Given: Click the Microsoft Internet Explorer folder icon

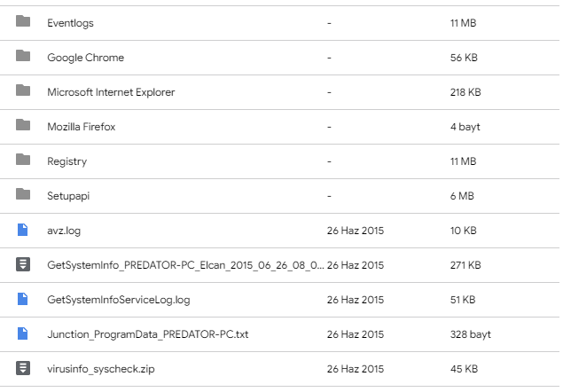Looking at the screenshot, I should [x=23, y=91].
